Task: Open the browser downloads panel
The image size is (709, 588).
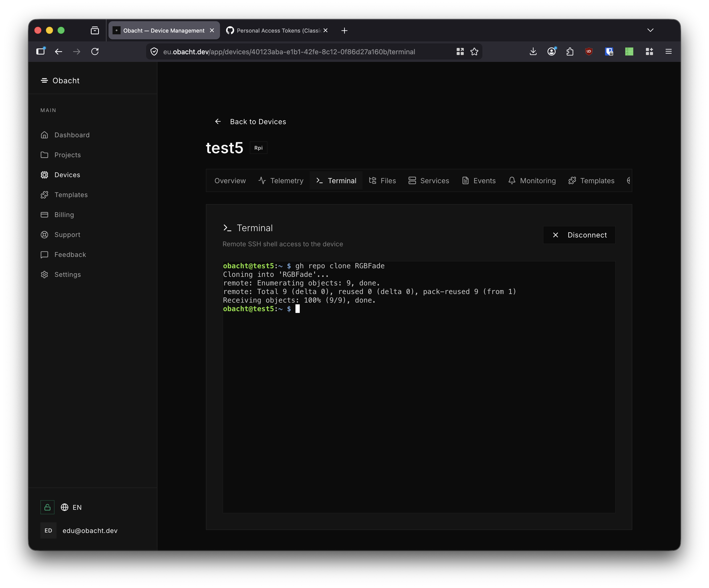Action: [x=533, y=52]
